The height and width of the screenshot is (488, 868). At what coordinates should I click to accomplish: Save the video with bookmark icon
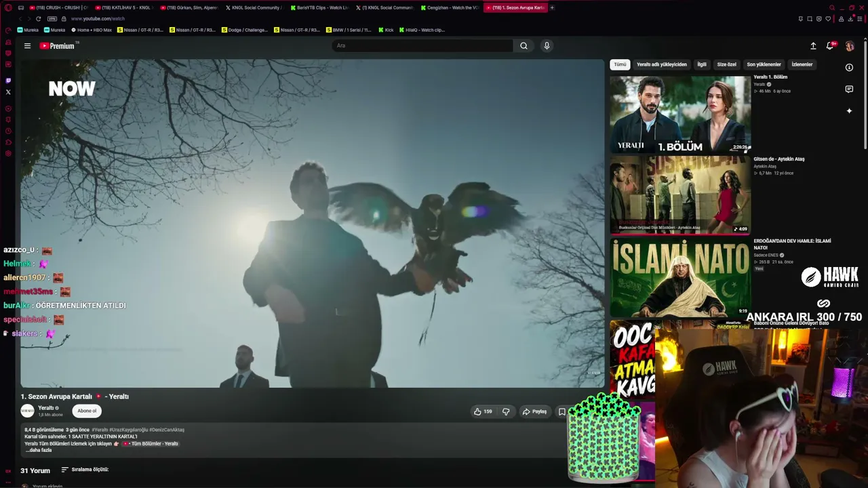click(561, 411)
